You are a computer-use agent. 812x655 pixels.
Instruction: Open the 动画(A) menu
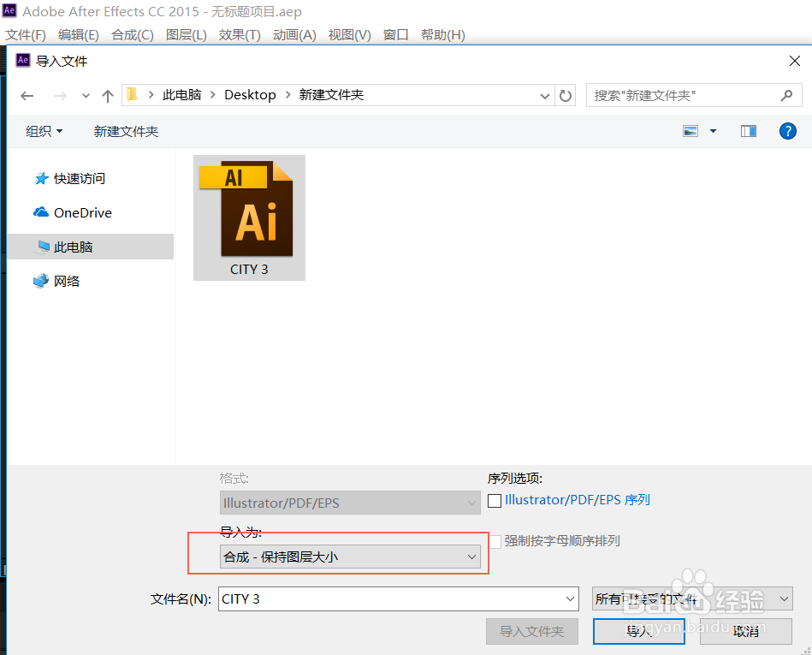[294, 35]
